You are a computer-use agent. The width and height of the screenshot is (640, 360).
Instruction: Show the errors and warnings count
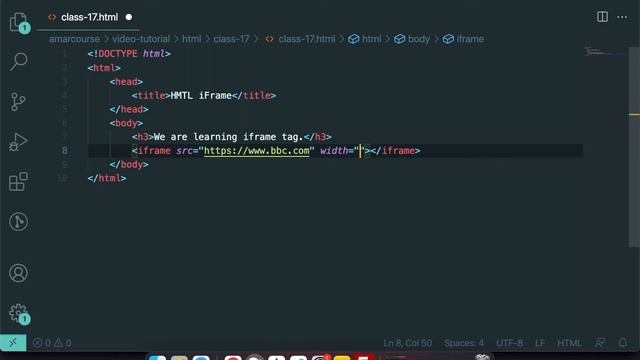pyautogui.click(x=52, y=343)
